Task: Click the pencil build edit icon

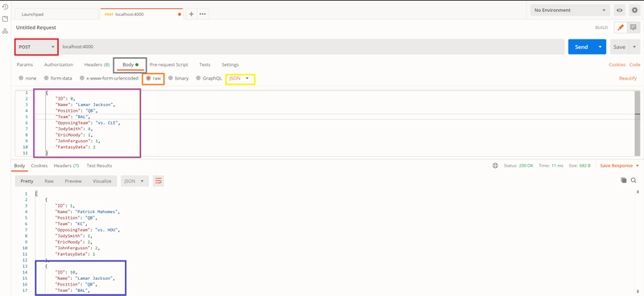Action: 620,27
